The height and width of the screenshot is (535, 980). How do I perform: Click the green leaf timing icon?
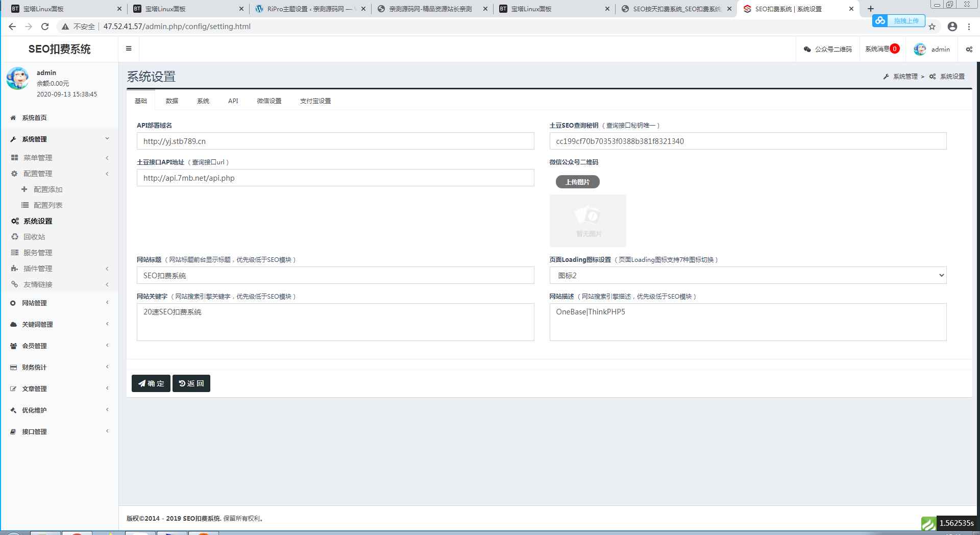[x=929, y=523]
